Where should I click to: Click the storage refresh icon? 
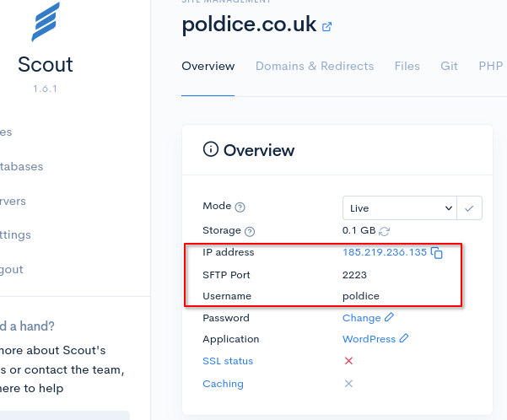pos(385,231)
